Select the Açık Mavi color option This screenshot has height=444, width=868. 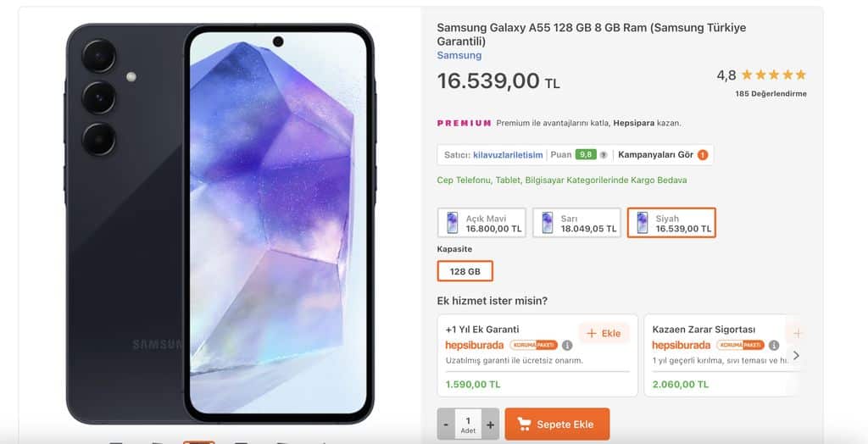pyautogui.click(x=481, y=223)
